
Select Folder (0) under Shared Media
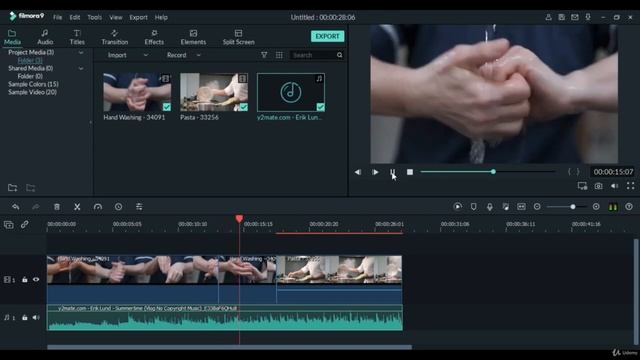click(x=30, y=76)
